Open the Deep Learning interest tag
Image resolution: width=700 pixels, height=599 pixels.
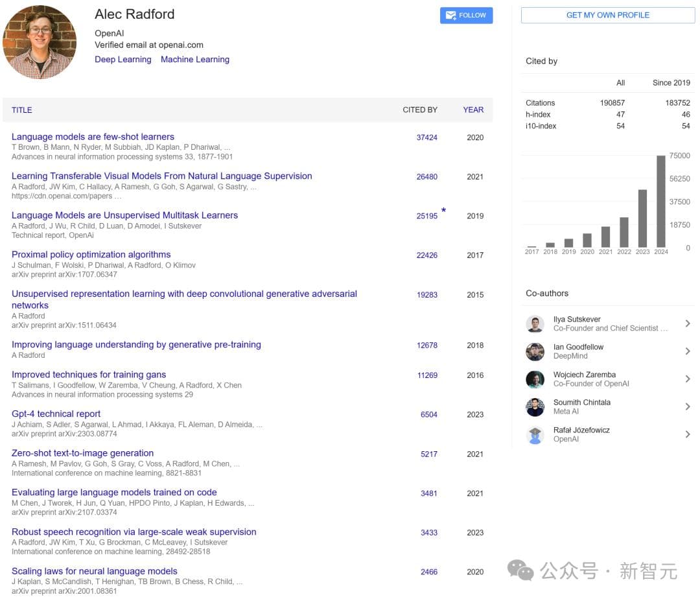[x=123, y=60]
